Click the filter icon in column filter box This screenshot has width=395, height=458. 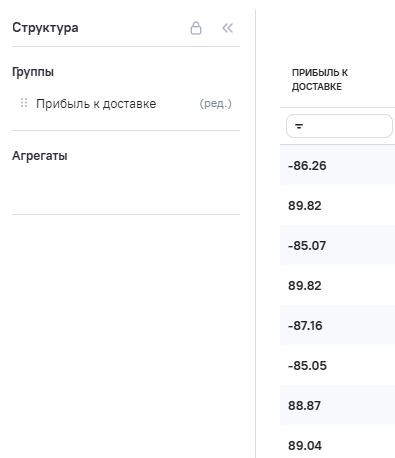299,126
